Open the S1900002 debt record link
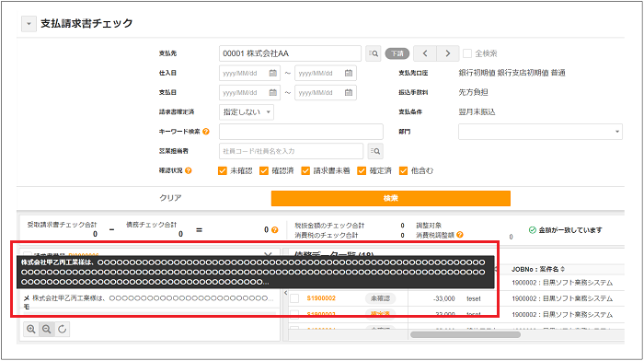This screenshot has height=361, width=644. tap(321, 298)
